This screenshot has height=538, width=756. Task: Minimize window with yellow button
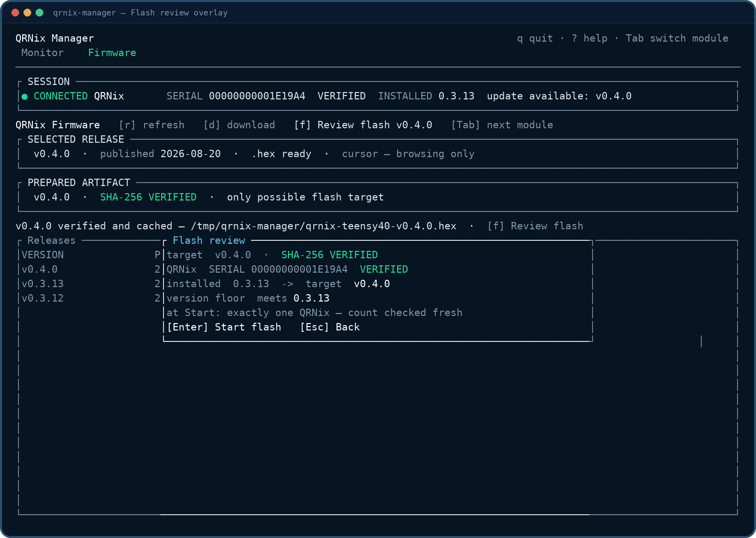(x=27, y=13)
